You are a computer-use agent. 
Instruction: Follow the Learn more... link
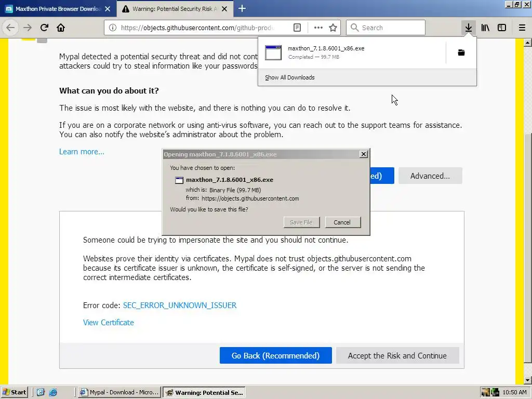tap(82, 152)
